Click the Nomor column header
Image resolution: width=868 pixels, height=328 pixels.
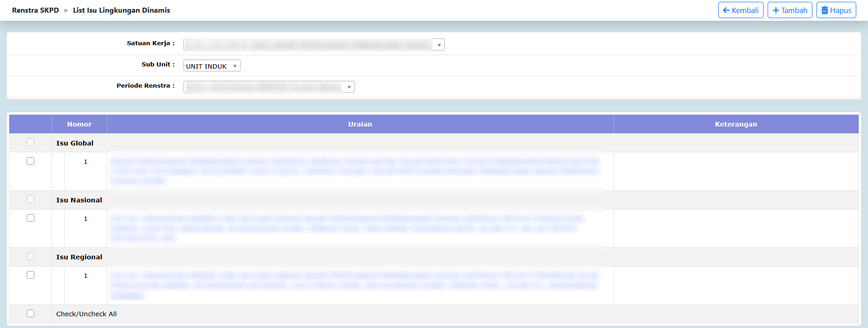click(79, 124)
